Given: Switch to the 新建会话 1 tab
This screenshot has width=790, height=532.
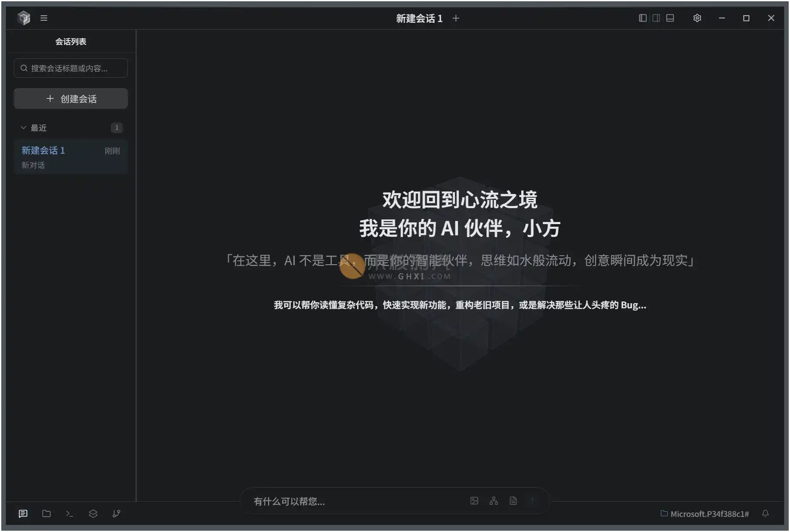Looking at the screenshot, I should pyautogui.click(x=418, y=18).
